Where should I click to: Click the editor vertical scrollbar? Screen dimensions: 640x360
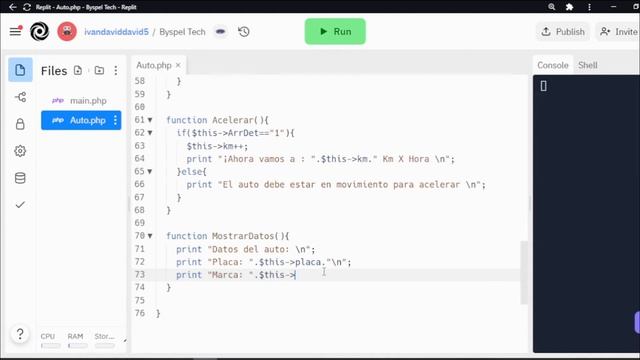coord(524,273)
